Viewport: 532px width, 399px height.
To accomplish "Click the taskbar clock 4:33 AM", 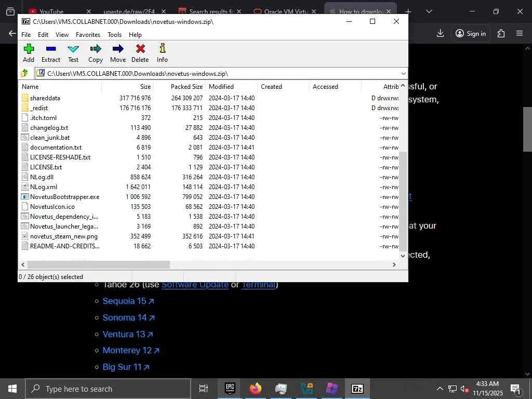I will coord(487,384).
